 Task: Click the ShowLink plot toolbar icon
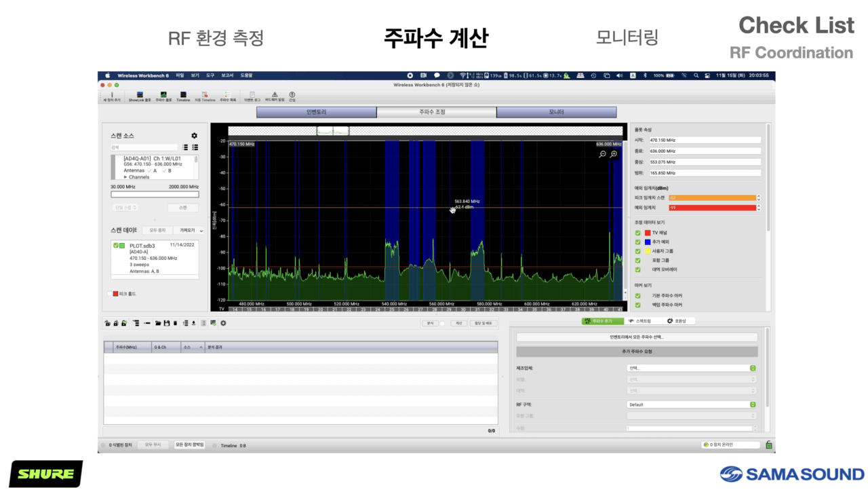pyautogui.click(x=139, y=96)
